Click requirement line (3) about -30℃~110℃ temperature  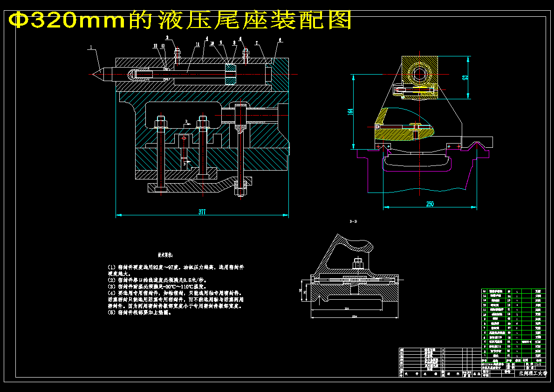tap(157, 287)
